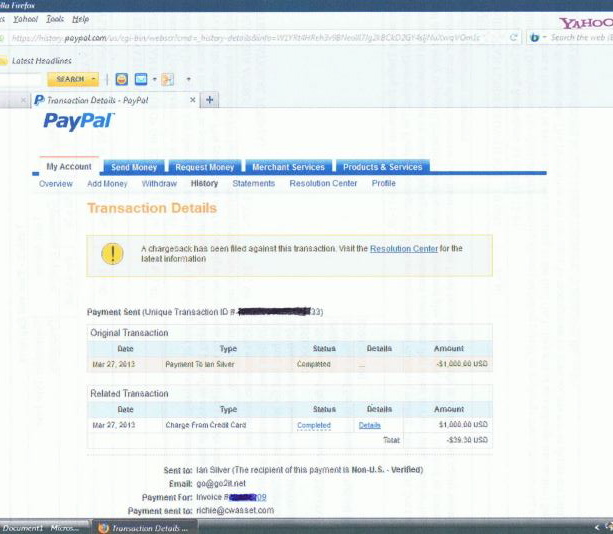The image size is (613, 534).
Task: Open the Withdraw link
Action: pyautogui.click(x=159, y=183)
